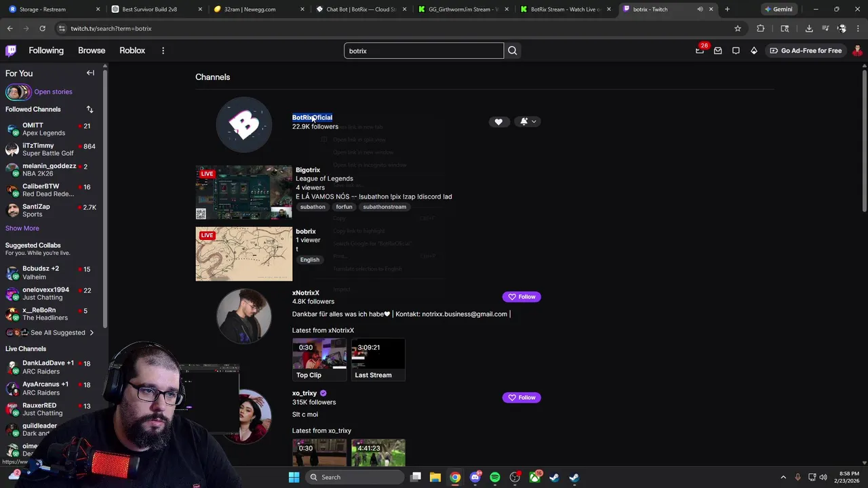The image size is (868, 488).
Task: Follow xNotrixX channel
Action: click(x=521, y=297)
